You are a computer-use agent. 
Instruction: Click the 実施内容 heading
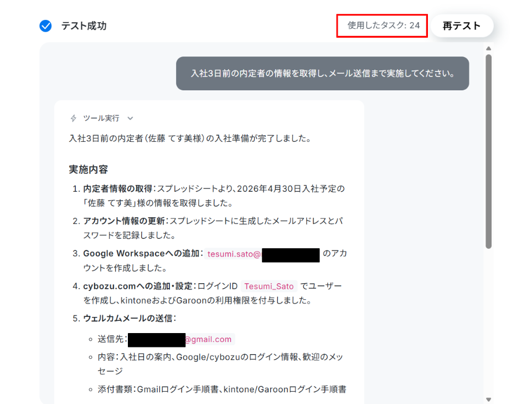point(88,169)
